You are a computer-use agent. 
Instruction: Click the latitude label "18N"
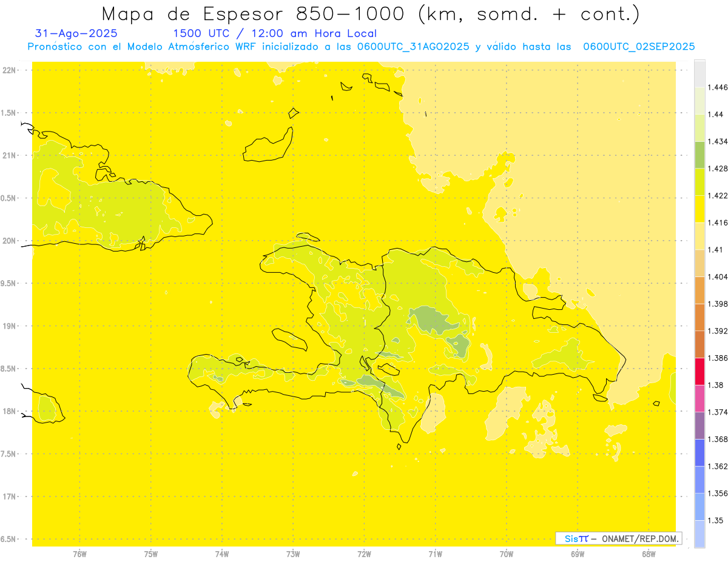pyautogui.click(x=9, y=411)
